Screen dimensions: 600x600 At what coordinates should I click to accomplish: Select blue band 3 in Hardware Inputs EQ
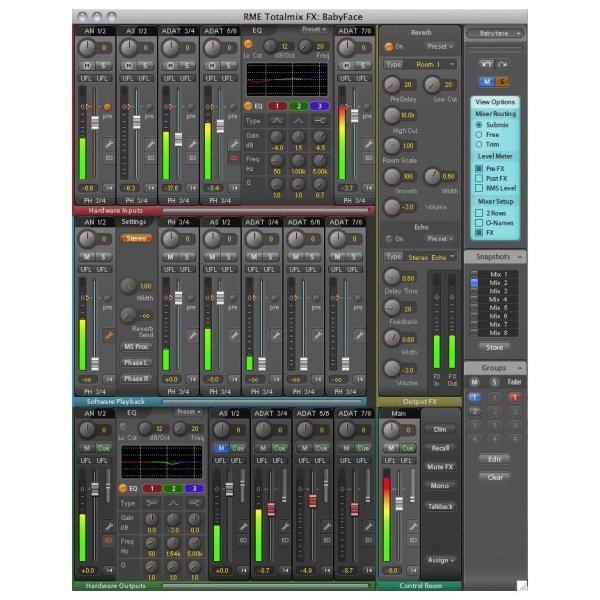tap(320, 106)
